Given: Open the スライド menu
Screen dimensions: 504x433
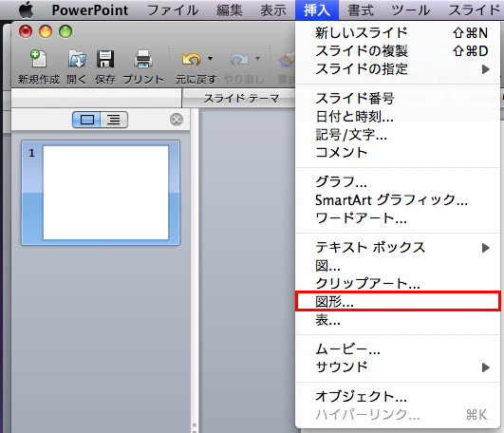Looking at the screenshot, I should point(475,9).
